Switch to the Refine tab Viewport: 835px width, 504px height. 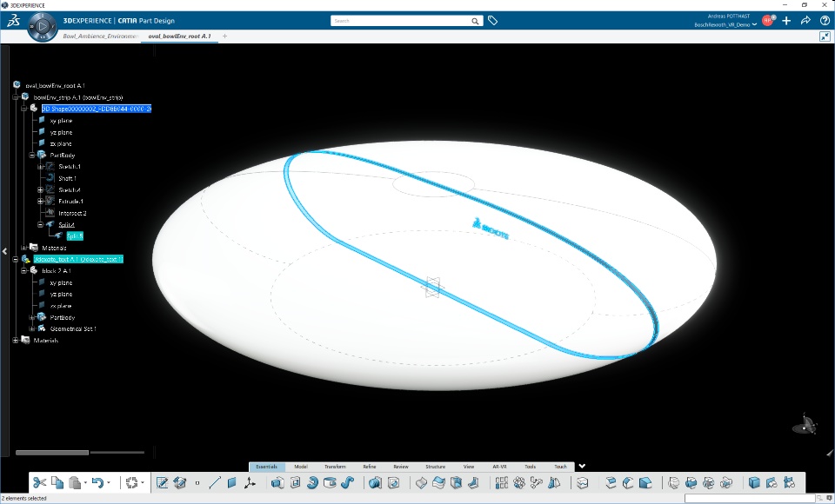370,467
